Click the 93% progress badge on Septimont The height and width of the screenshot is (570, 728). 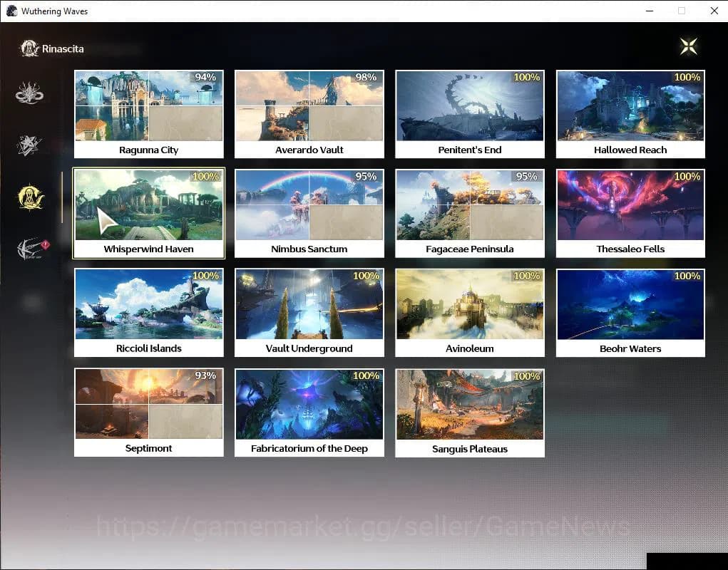(205, 375)
